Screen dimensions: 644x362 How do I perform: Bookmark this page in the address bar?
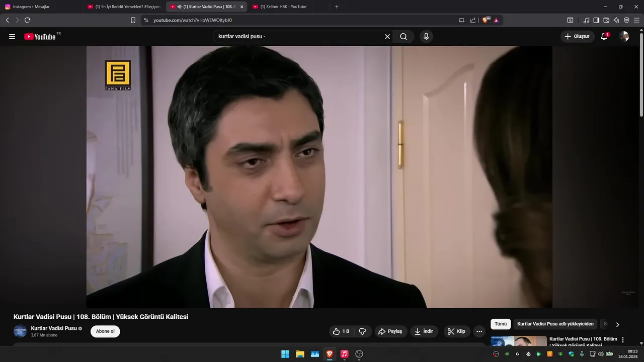pyautogui.click(x=133, y=20)
